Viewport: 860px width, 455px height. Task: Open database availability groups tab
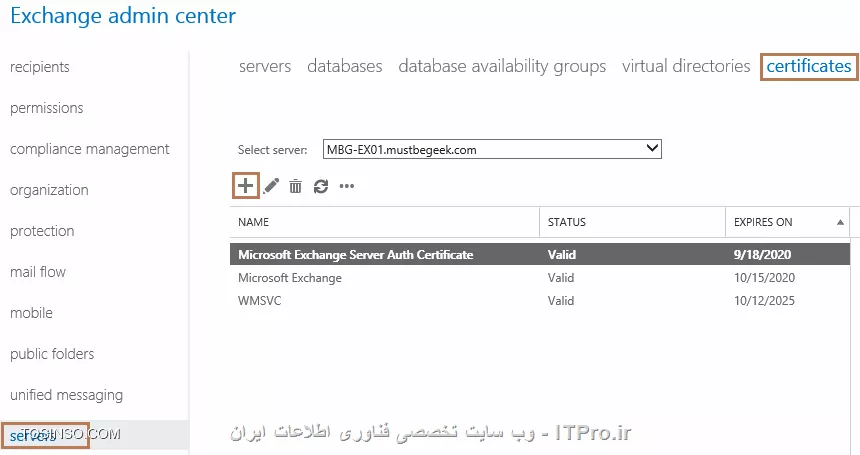502,66
